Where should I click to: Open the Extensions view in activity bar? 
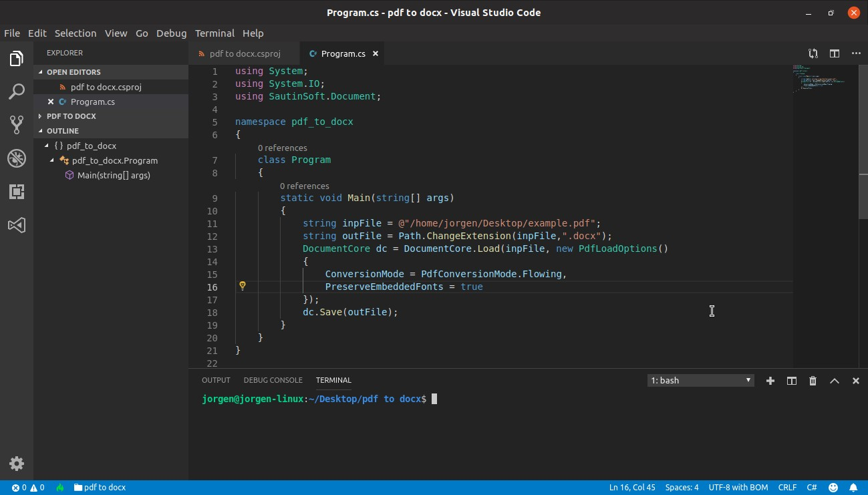[x=17, y=192]
